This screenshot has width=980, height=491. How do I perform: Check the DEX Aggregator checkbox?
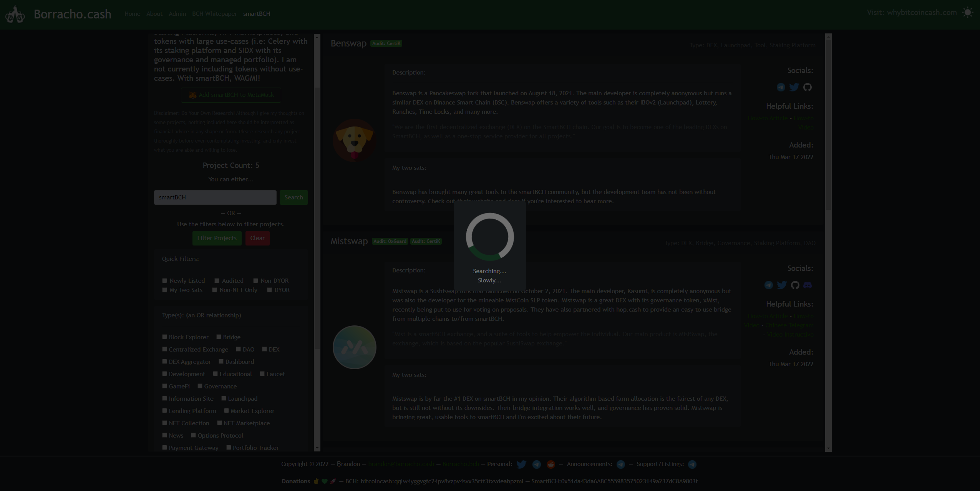[164, 361]
